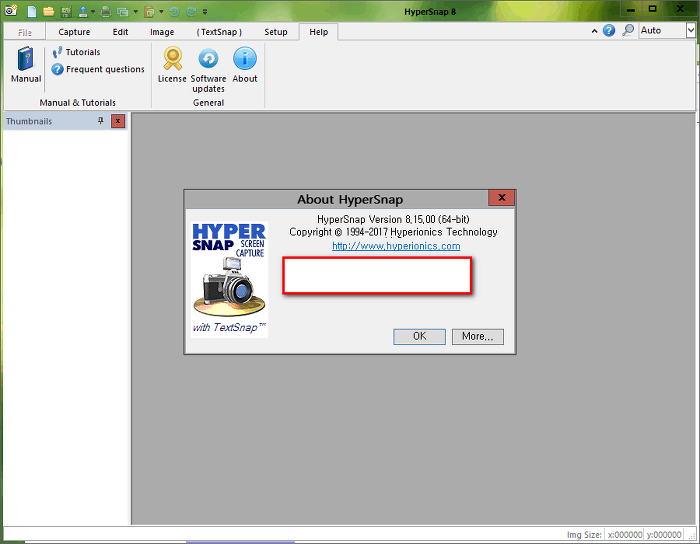700x544 pixels.
Task: Click the More... button
Action: pyautogui.click(x=478, y=336)
